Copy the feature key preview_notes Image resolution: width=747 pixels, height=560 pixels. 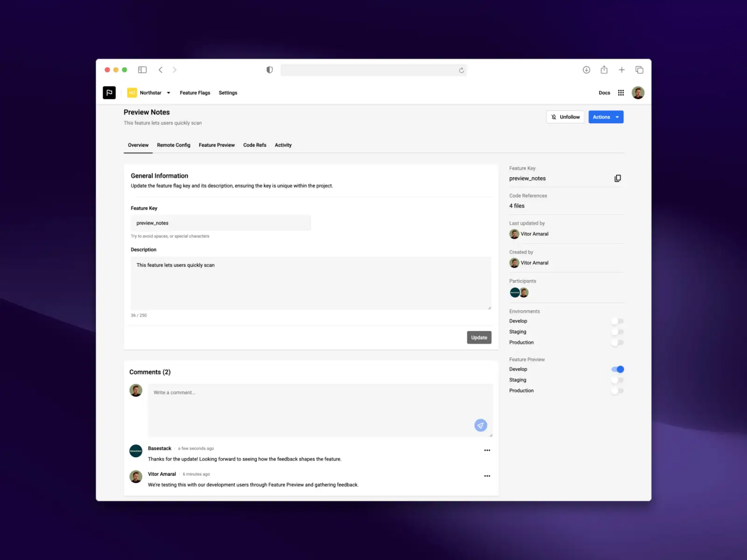[x=618, y=178]
